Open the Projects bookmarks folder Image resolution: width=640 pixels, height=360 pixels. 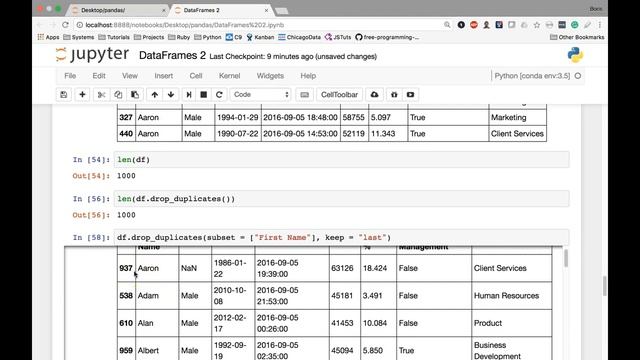click(149, 37)
